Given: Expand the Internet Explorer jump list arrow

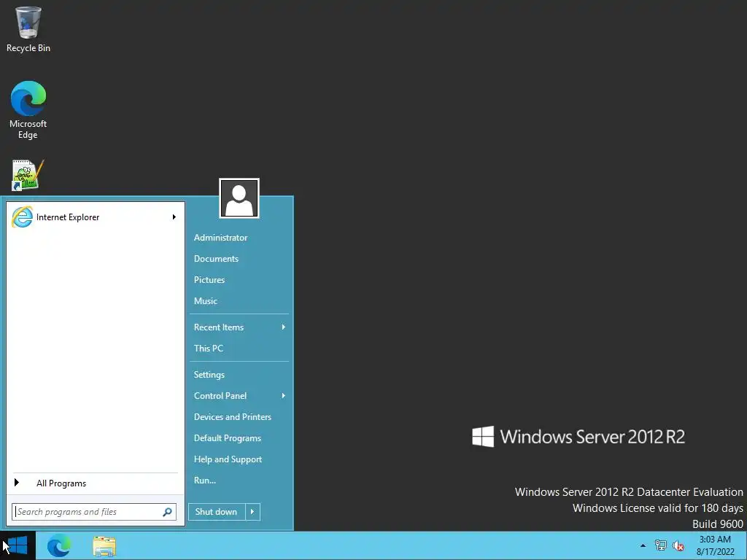Looking at the screenshot, I should pos(174,217).
